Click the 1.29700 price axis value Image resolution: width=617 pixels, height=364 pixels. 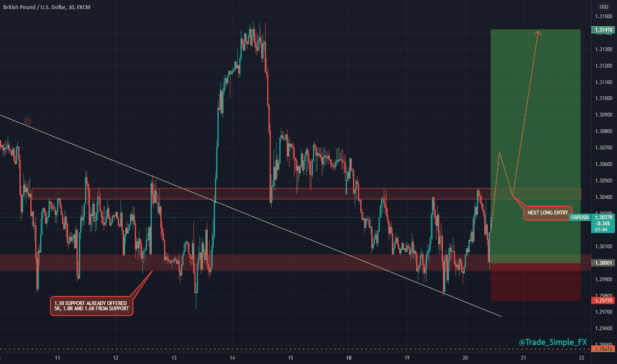[604, 312]
